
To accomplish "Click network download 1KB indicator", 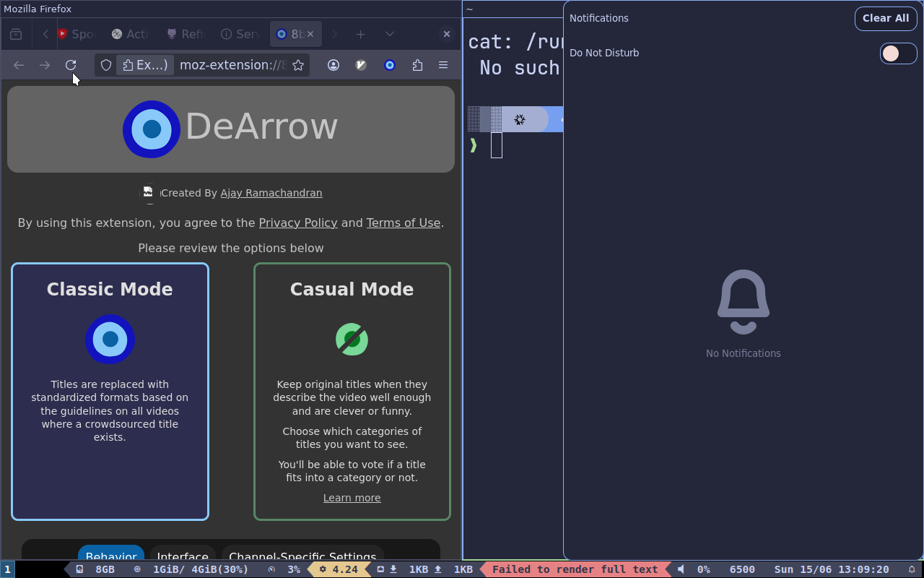I will click(x=411, y=569).
